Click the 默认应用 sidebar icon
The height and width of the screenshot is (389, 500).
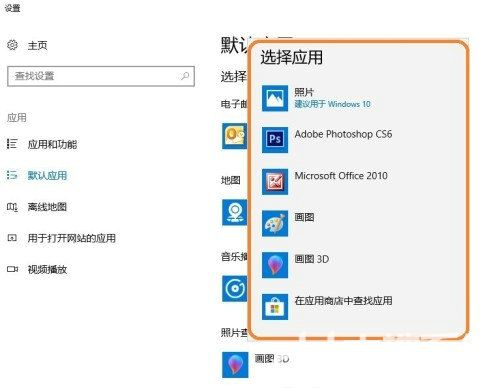tap(12, 175)
